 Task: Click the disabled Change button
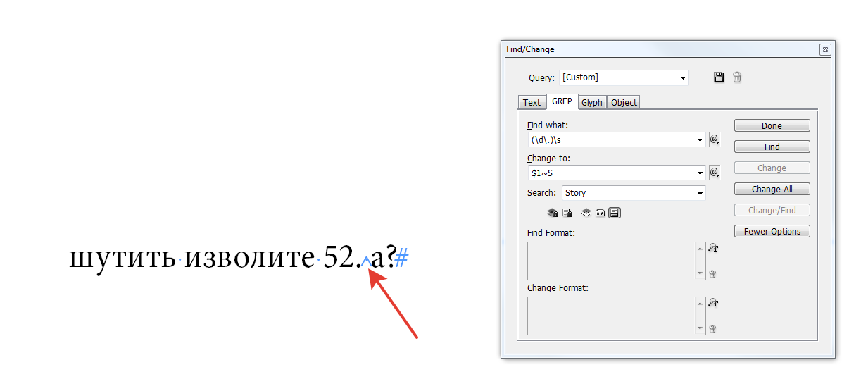(x=772, y=168)
